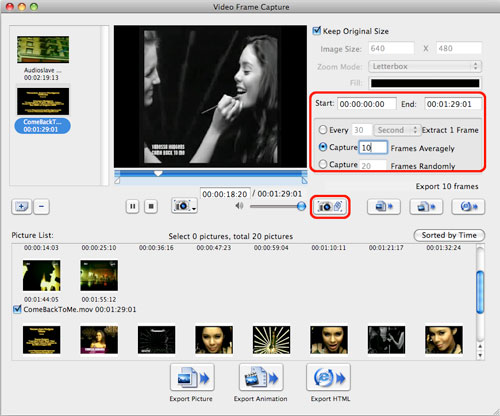Click the video preview image
Image resolution: width=500 pixels, height=416 pixels.
coord(210,97)
